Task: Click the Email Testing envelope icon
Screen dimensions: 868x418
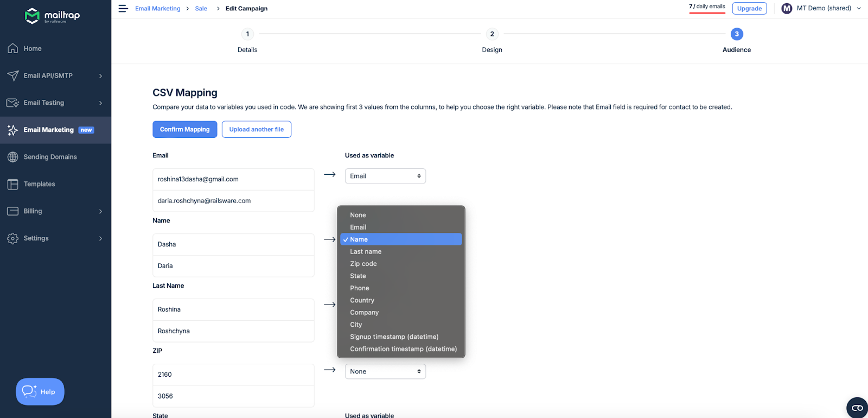Action: point(13,103)
